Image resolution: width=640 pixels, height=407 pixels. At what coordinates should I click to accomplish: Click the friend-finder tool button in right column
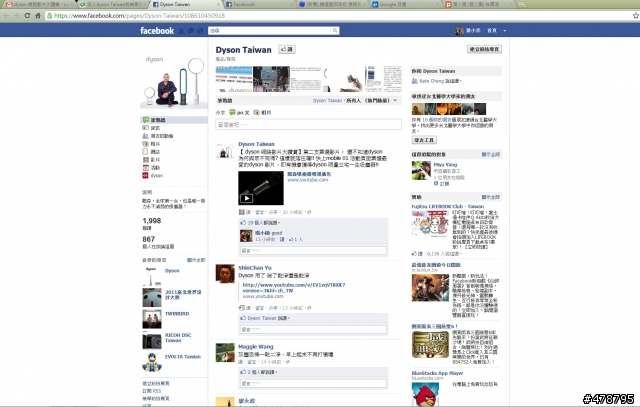point(424,140)
